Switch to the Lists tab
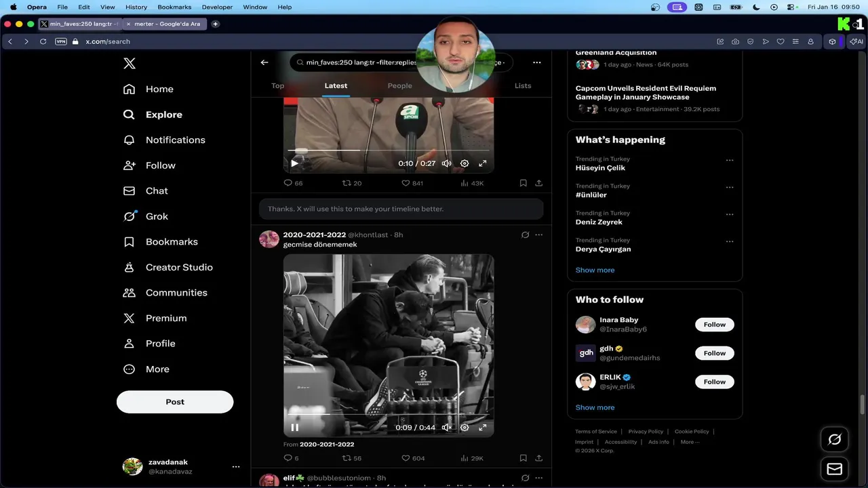868x488 pixels. click(523, 85)
